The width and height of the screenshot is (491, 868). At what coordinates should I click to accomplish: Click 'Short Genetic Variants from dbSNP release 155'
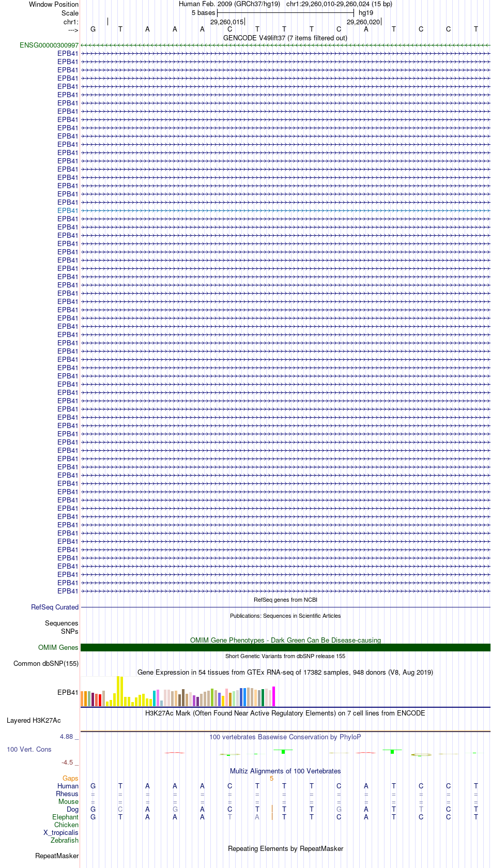[285, 657]
